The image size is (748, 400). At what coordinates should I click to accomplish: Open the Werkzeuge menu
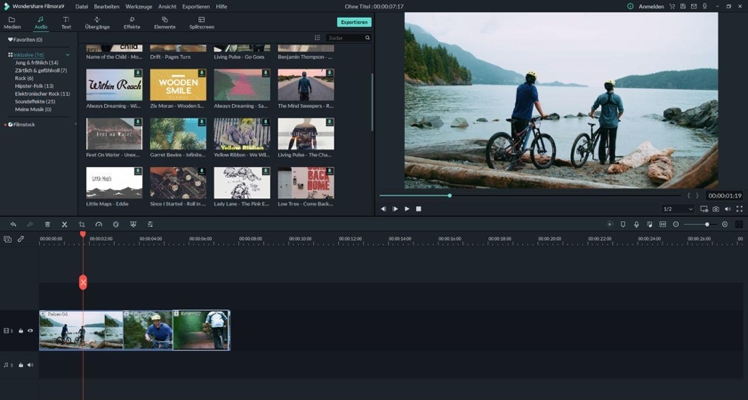[139, 6]
